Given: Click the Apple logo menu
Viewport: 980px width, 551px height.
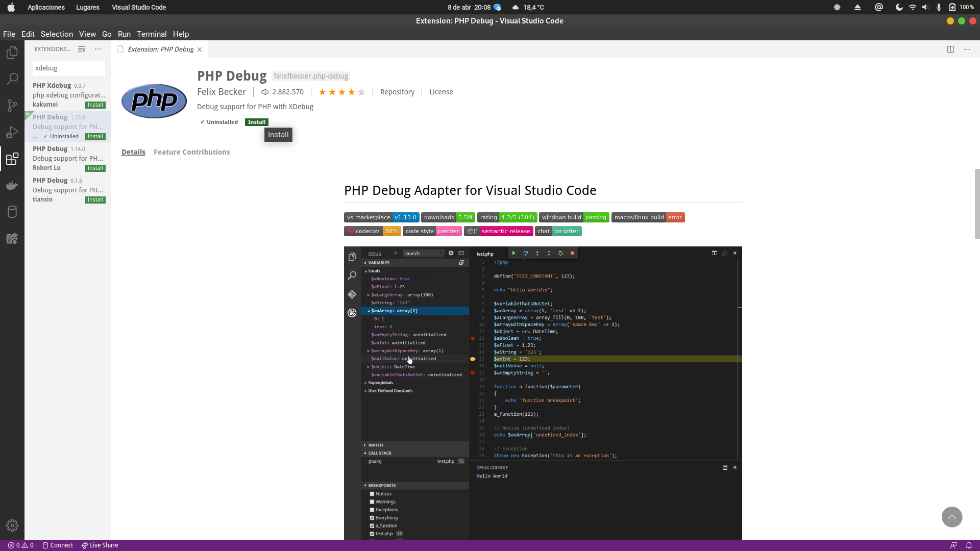Looking at the screenshot, I should pyautogui.click(x=11, y=7).
